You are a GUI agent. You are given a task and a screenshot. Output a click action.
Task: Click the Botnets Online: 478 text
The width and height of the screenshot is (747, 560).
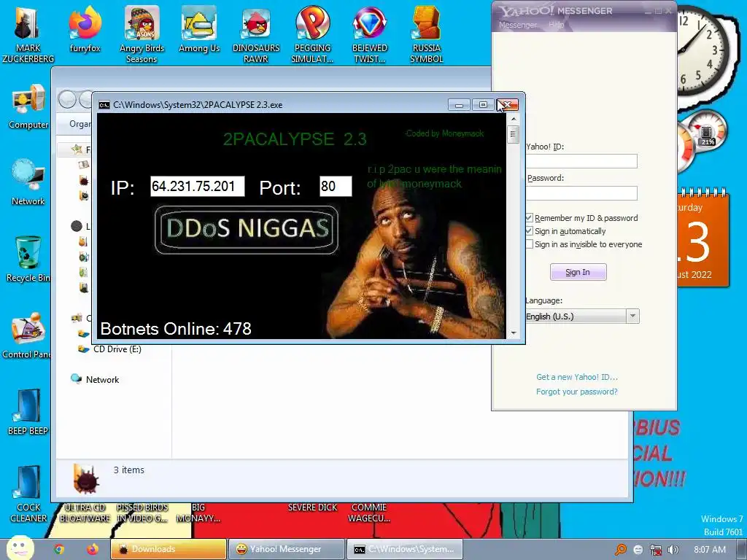[x=176, y=329]
